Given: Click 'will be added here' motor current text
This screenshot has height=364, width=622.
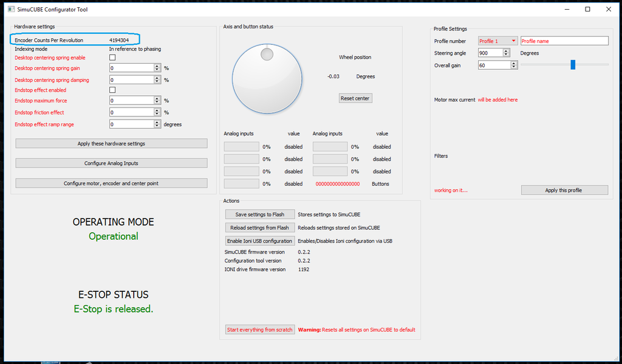Looking at the screenshot, I should 498,100.
